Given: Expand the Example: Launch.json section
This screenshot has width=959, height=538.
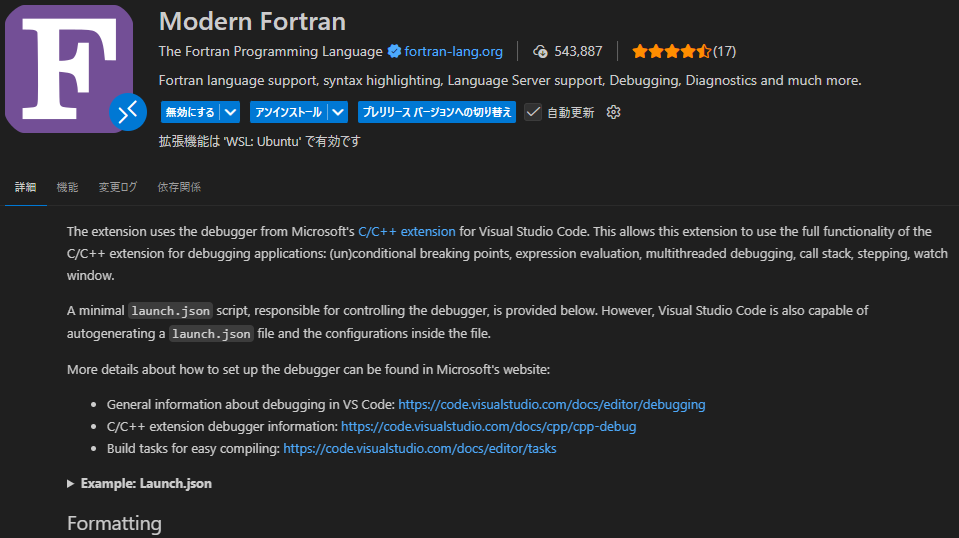Looking at the screenshot, I should (139, 484).
